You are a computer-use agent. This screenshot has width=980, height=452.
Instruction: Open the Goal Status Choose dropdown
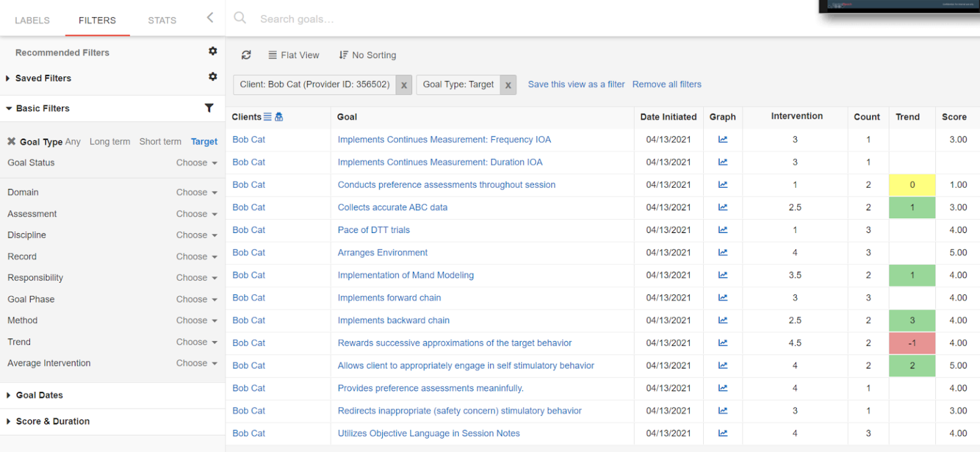197,163
